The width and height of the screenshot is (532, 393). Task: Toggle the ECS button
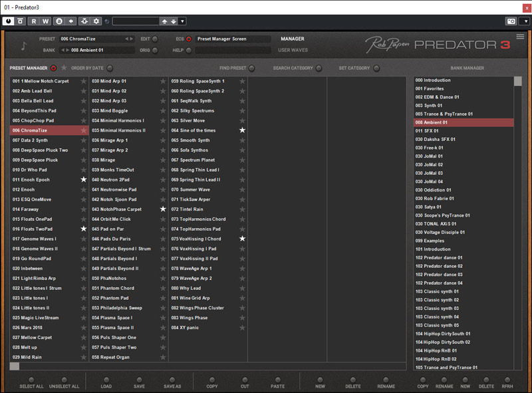(x=189, y=39)
